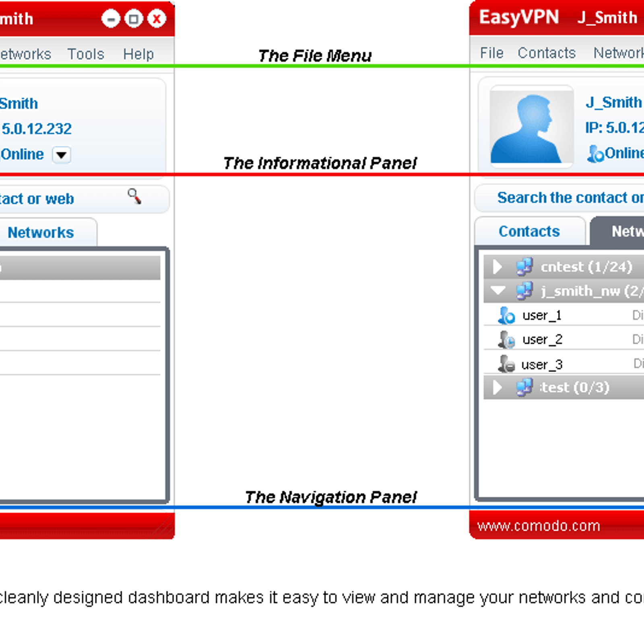The height and width of the screenshot is (644, 644).
Task: Click the magnifier search icon in left window
Action: (134, 196)
